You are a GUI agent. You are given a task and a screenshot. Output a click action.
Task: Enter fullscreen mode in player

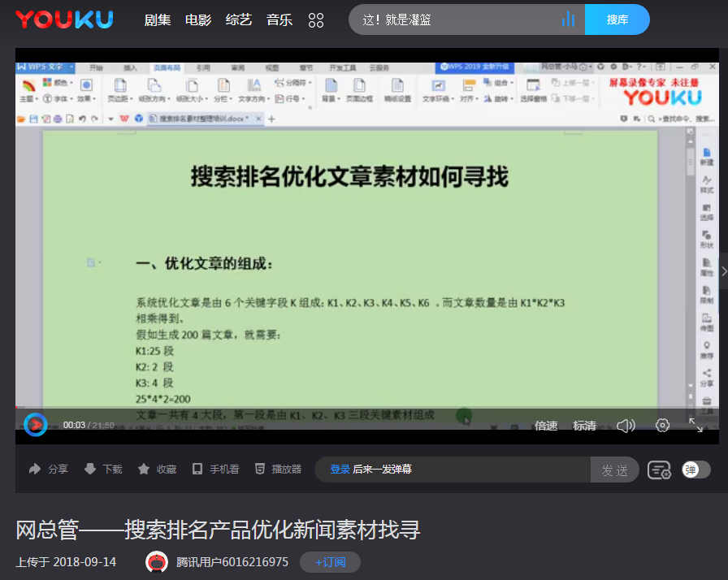point(696,425)
